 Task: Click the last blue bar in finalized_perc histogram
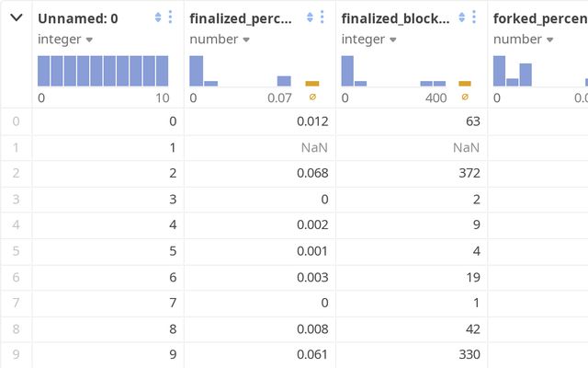point(284,81)
